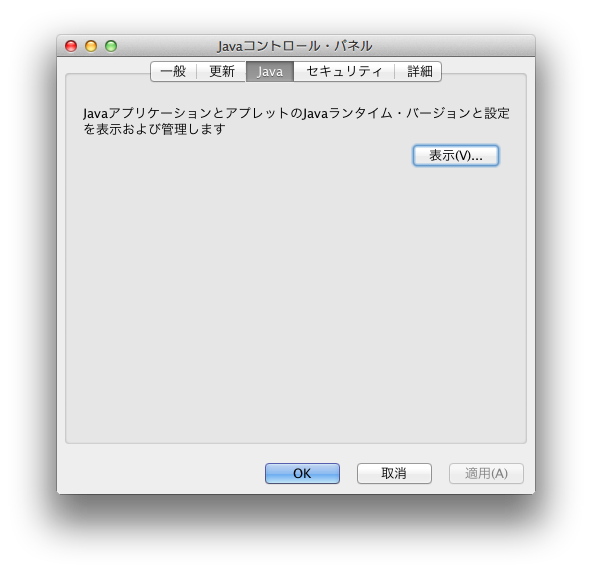Click the empty panel area left of 表示(V)...
Image resolution: width=592 pixels, height=573 pixels.
(245, 155)
